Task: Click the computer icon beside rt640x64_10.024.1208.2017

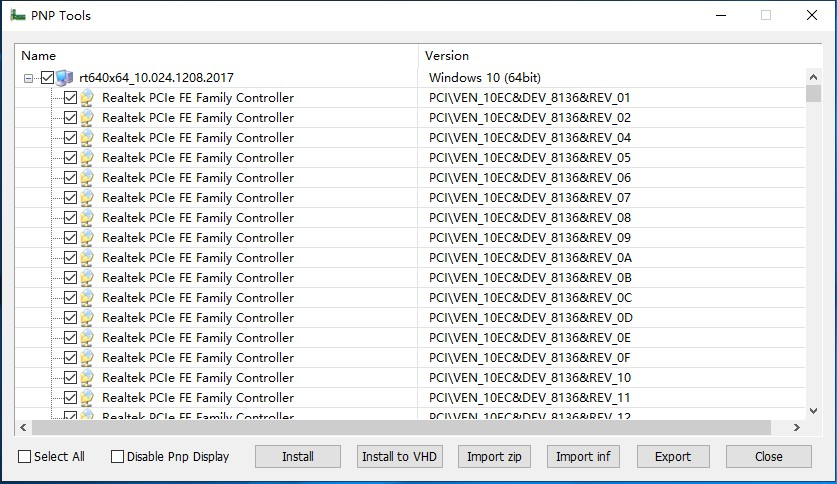Action: [65, 78]
